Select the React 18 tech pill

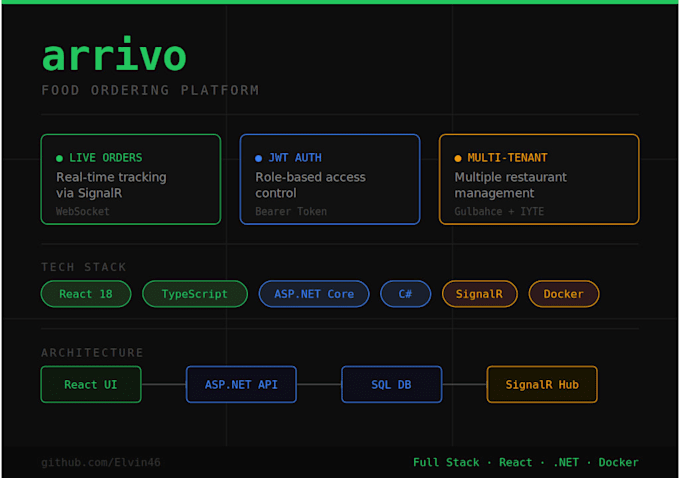[86, 294]
